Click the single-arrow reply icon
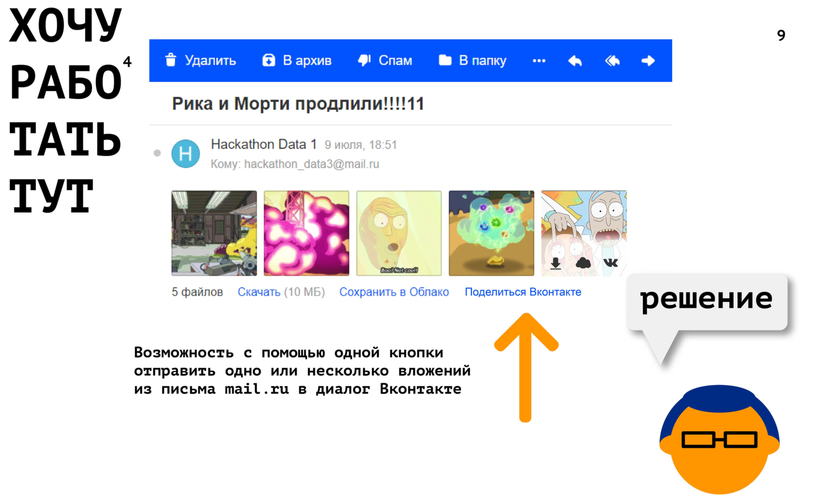The image size is (817, 504). [575, 61]
